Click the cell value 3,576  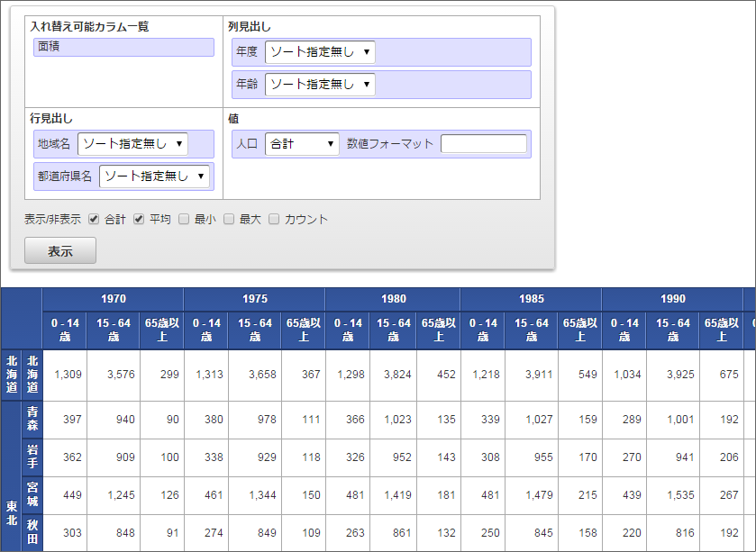[x=121, y=375]
